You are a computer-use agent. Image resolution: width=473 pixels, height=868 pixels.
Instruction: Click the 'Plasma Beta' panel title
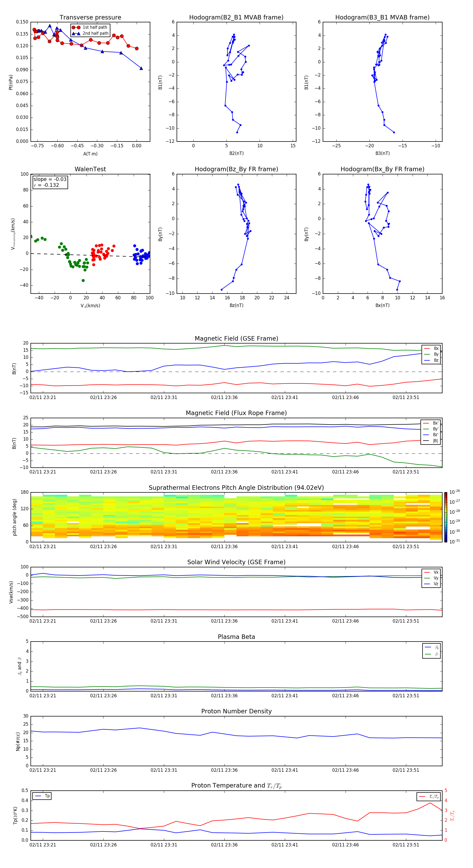(x=236, y=637)
